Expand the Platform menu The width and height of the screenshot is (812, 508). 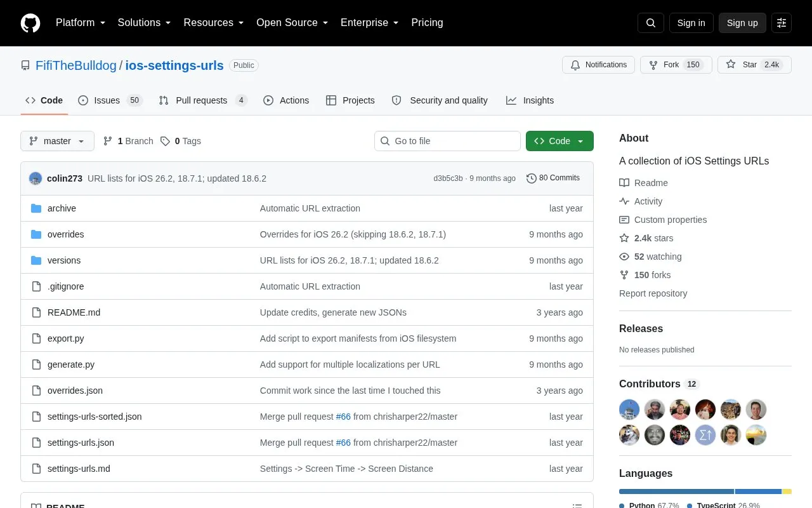coord(81,23)
